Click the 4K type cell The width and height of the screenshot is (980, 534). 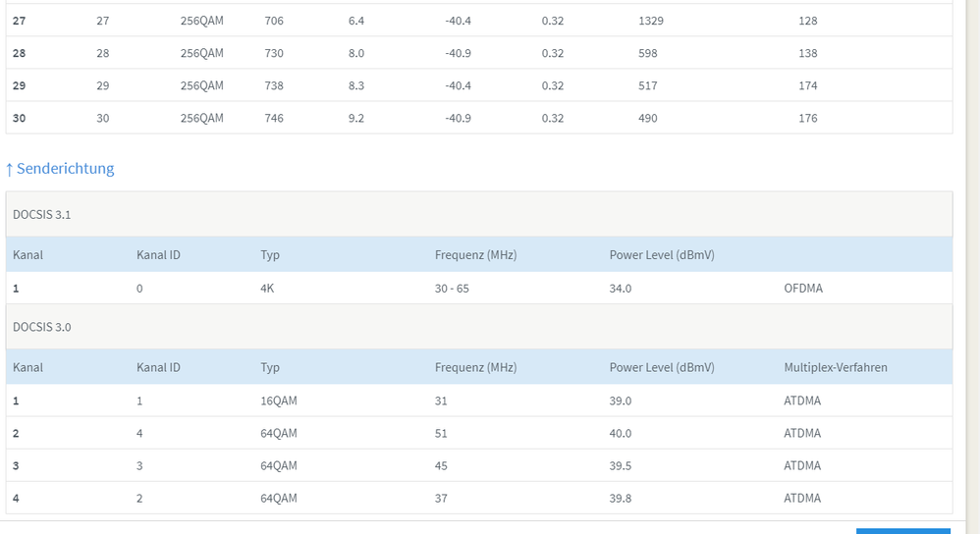coord(268,289)
